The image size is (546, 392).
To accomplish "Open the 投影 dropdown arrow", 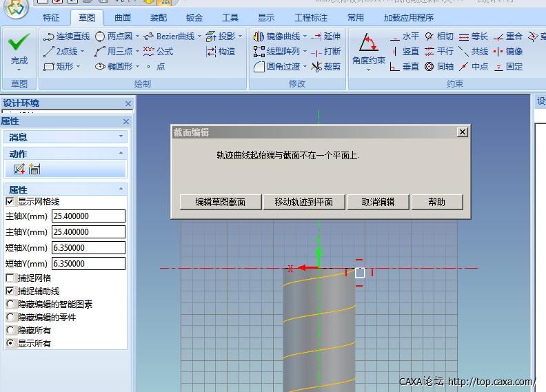I will (x=241, y=37).
